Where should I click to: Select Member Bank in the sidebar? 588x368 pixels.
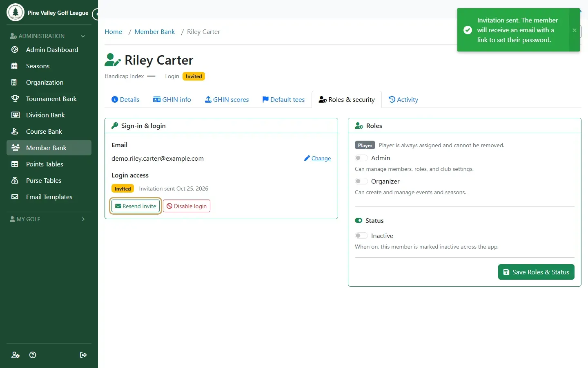click(x=49, y=148)
